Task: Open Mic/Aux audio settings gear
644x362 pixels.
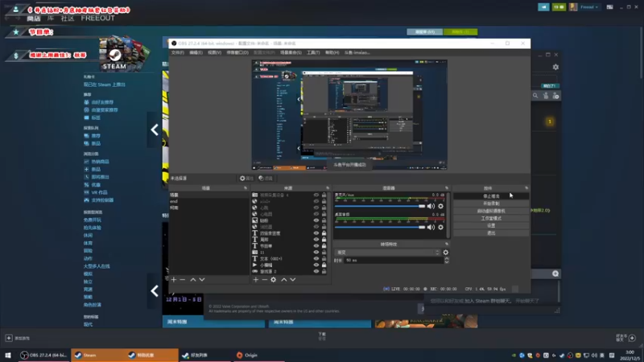Action: pos(440,206)
